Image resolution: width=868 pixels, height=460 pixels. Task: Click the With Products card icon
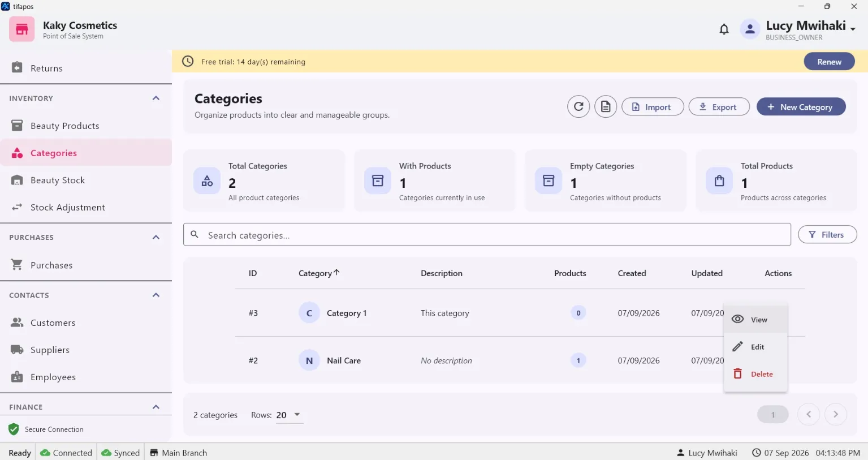pyautogui.click(x=378, y=180)
